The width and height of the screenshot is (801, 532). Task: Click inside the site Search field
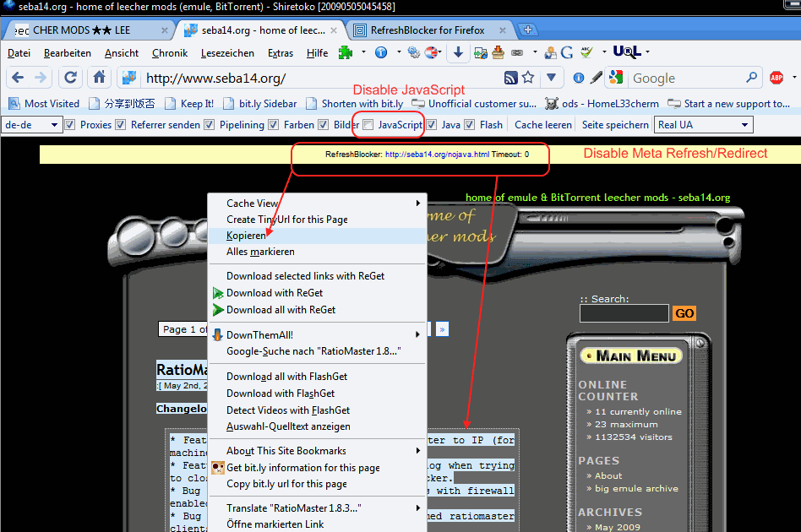(624, 313)
